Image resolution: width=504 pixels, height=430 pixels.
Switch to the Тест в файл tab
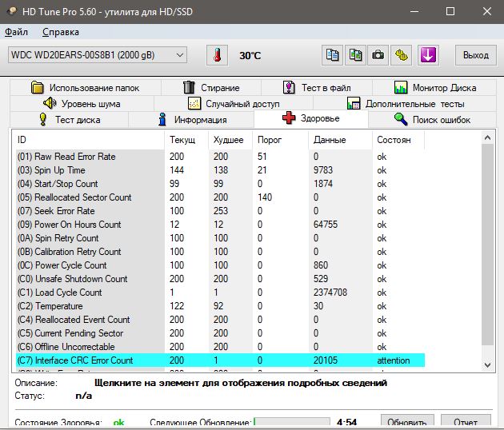tap(317, 87)
